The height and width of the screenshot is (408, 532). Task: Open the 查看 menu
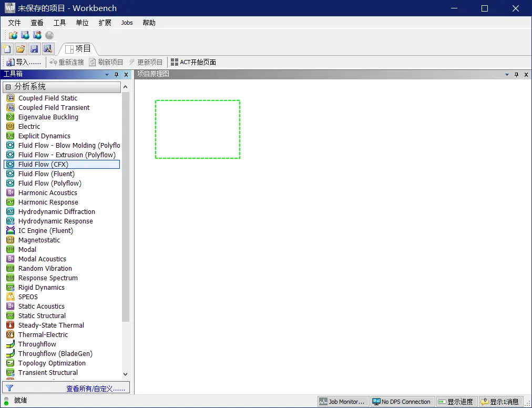[37, 23]
